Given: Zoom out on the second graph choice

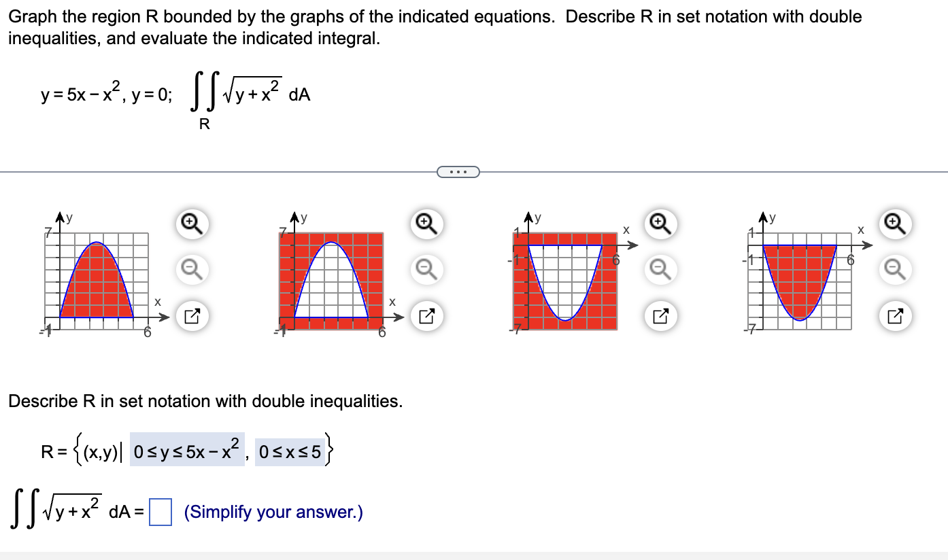Looking at the screenshot, I should point(425,269).
